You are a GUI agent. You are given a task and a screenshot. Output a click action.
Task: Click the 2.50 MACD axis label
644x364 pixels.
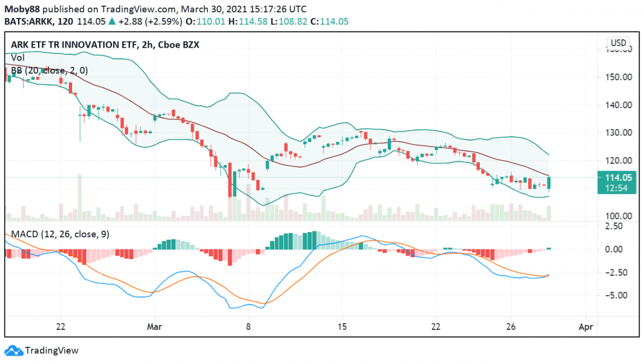tap(614, 226)
